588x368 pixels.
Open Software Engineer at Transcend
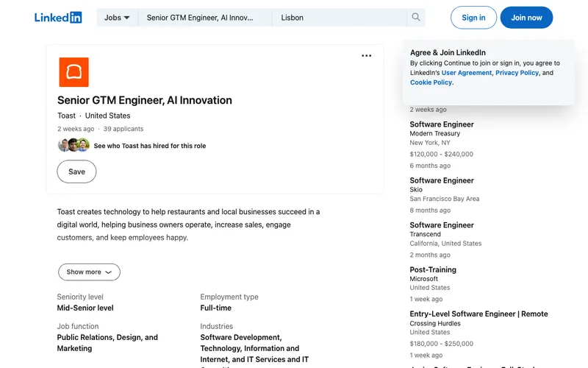(x=442, y=225)
